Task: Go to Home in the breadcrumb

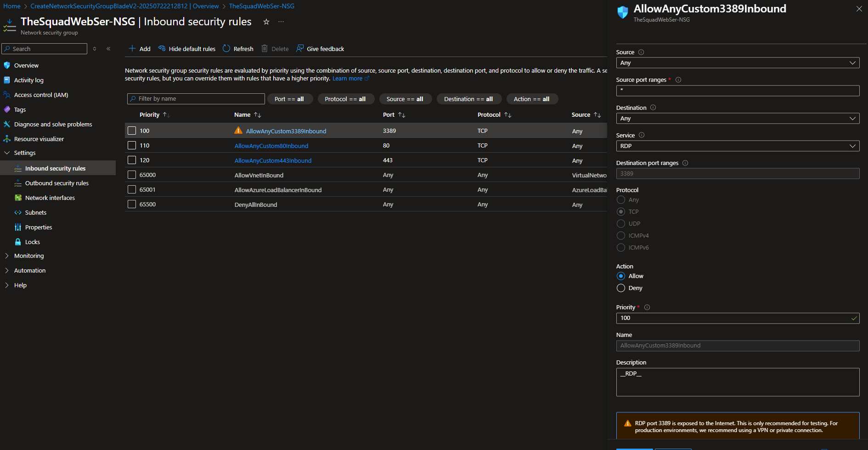Action: pyautogui.click(x=12, y=6)
